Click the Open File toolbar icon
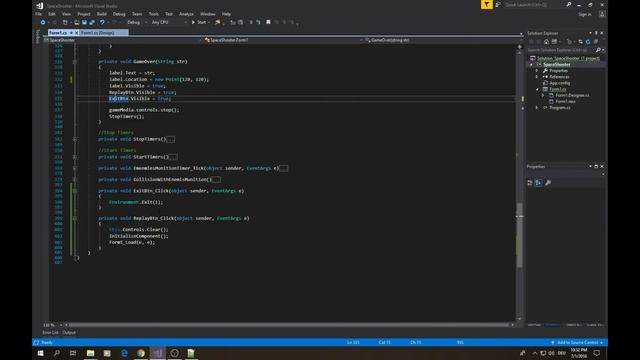The width and height of the screenshot is (640, 360). pos(76,22)
